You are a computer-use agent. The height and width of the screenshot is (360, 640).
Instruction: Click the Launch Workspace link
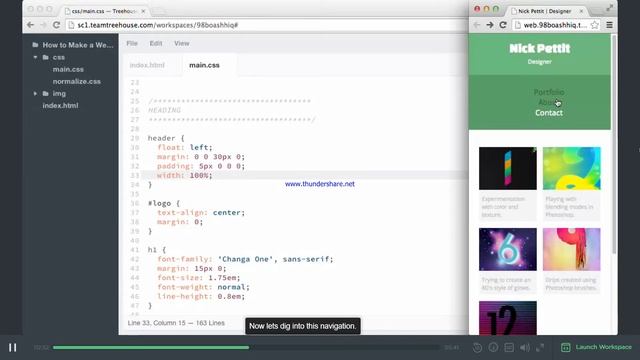pyautogui.click(x=603, y=347)
